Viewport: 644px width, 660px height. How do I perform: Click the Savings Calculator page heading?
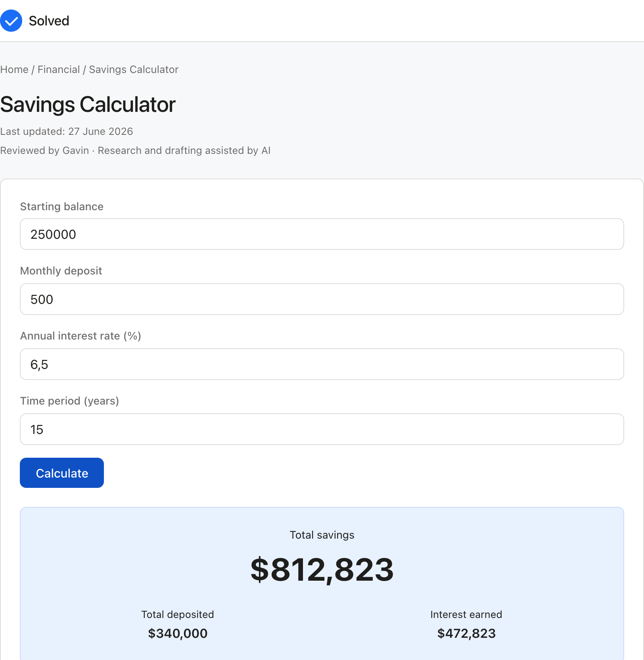coord(88,105)
